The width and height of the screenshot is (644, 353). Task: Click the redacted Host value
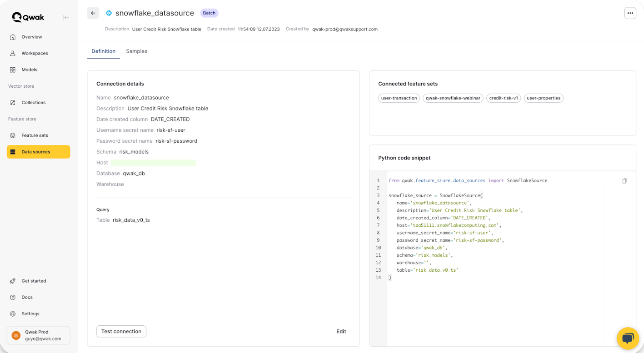(x=154, y=163)
